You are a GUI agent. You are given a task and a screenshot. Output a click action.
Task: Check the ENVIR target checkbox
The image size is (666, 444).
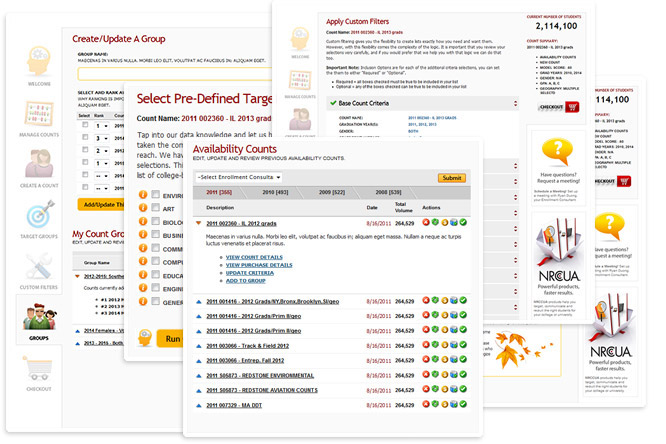[x=156, y=195]
